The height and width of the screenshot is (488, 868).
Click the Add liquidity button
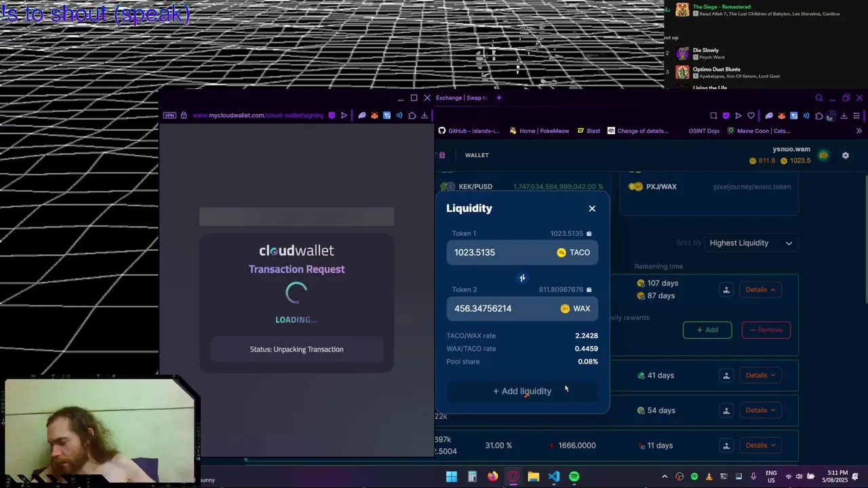(x=522, y=391)
